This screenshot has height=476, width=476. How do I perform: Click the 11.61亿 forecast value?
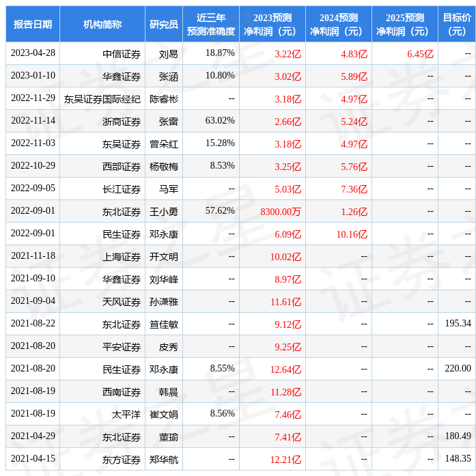pos(286,302)
